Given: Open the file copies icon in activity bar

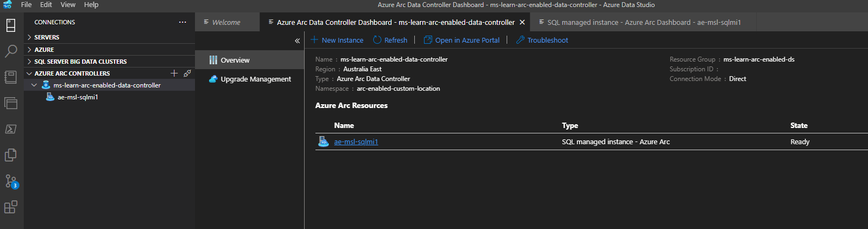Looking at the screenshot, I should [x=11, y=155].
